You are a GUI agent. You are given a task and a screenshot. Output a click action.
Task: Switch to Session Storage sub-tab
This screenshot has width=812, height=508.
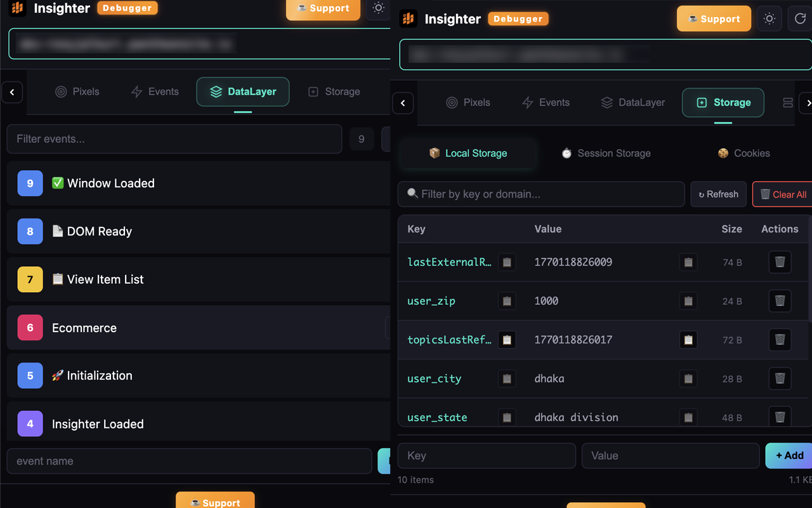(606, 153)
